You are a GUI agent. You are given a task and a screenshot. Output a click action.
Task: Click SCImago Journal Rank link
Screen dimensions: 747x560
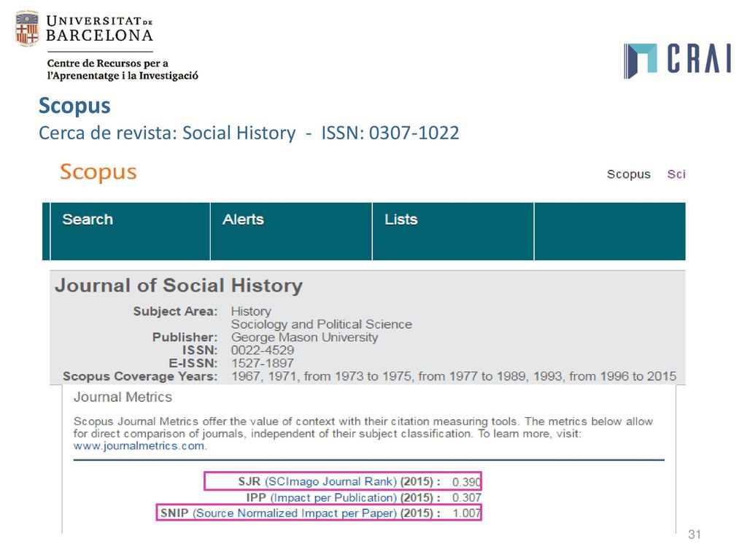click(330, 481)
